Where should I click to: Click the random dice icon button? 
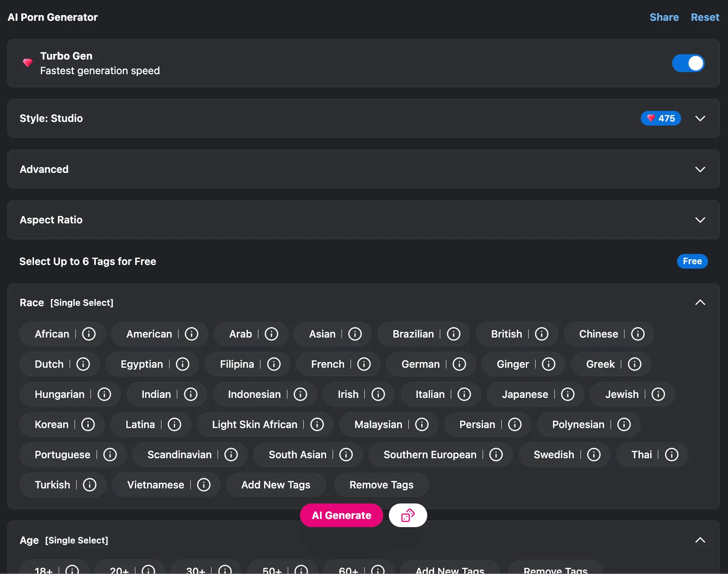coord(408,515)
